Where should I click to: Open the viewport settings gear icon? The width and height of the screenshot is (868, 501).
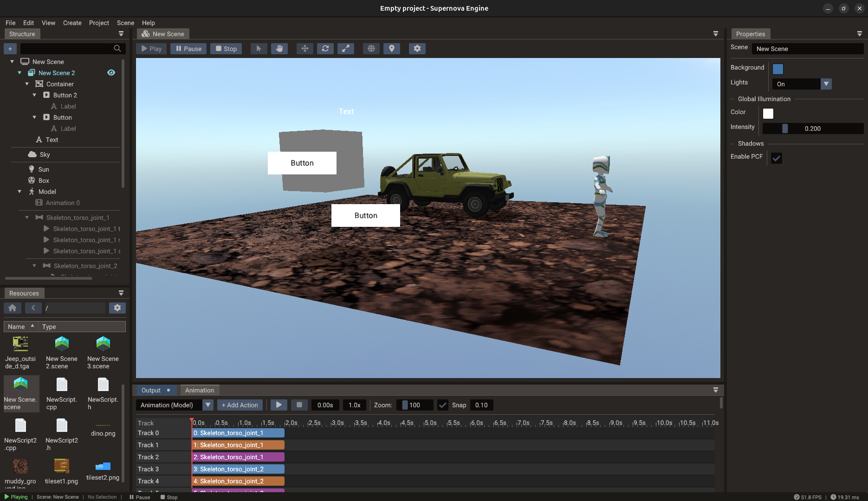[x=417, y=48]
